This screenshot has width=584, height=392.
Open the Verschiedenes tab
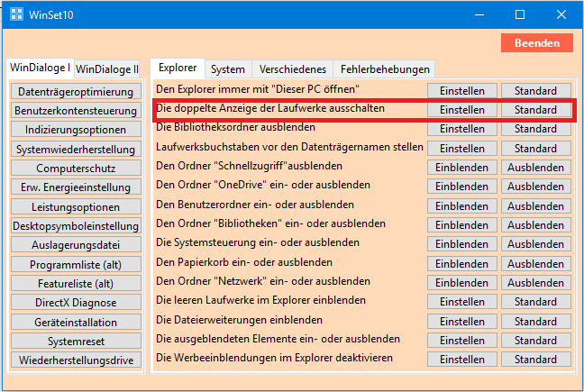[292, 69]
